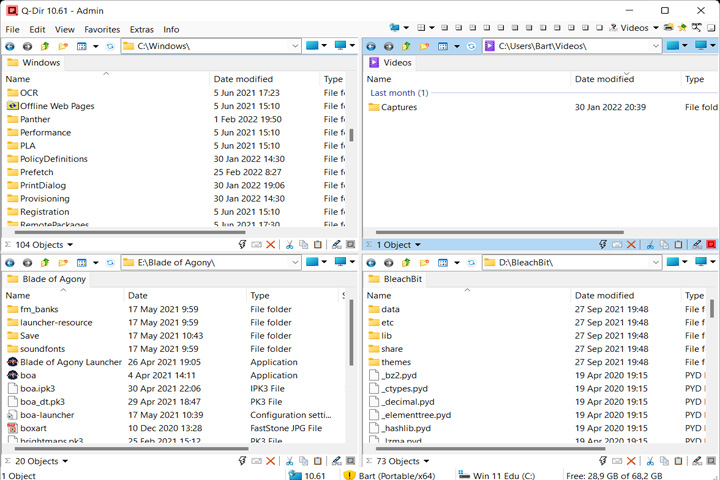The height and width of the screenshot is (480, 720).
Task: Click the computer icon in main toolbar
Action: click(x=394, y=28)
